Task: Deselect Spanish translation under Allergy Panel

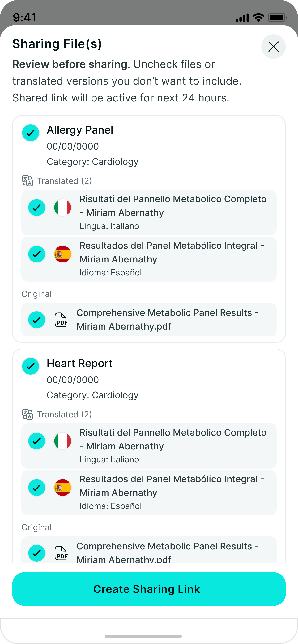Action: coord(36,254)
